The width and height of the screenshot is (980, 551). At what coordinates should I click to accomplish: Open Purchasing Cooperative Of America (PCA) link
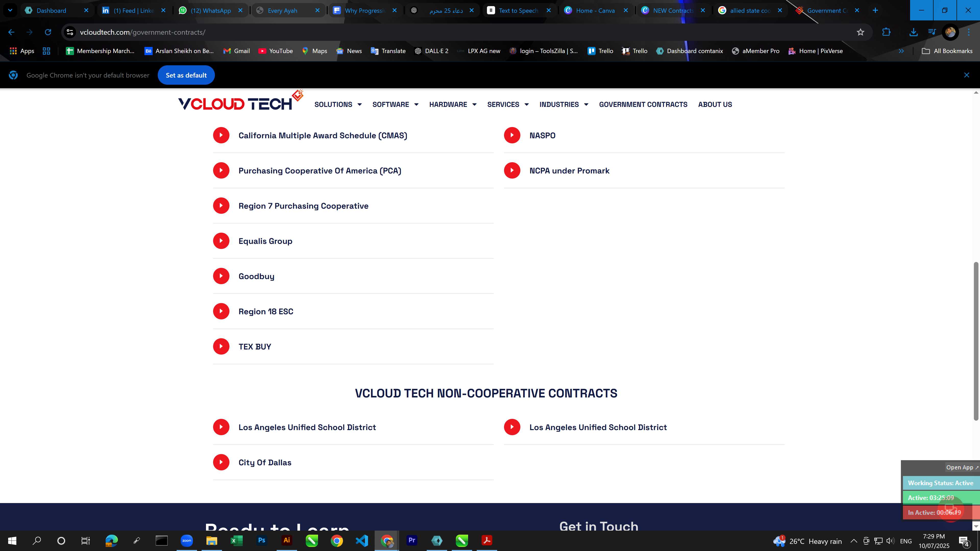pyautogui.click(x=320, y=171)
